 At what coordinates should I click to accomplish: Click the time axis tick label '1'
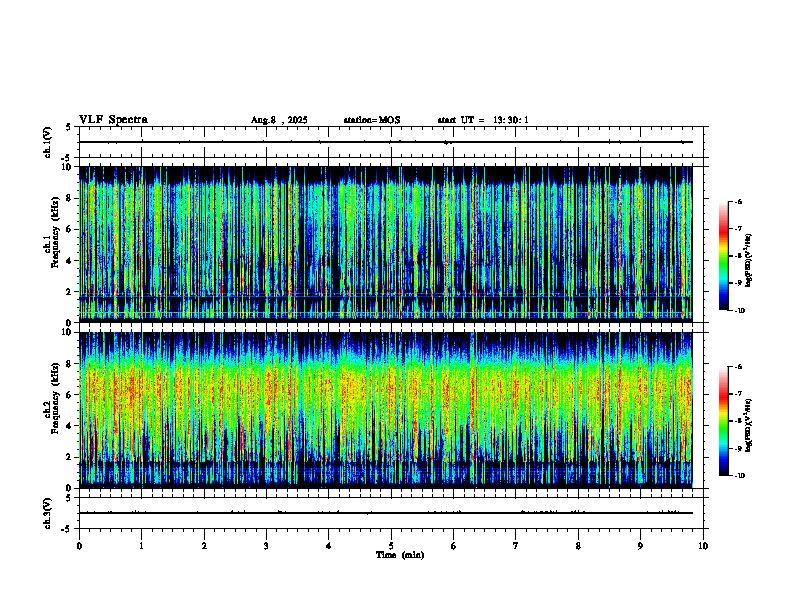[x=141, y=546]
